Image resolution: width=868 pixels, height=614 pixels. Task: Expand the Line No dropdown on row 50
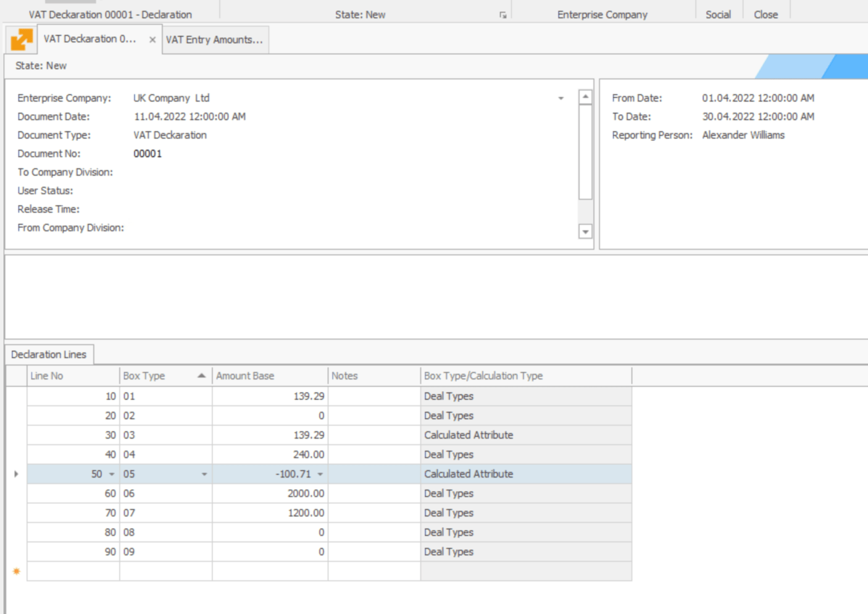click(x=112, y=474)
